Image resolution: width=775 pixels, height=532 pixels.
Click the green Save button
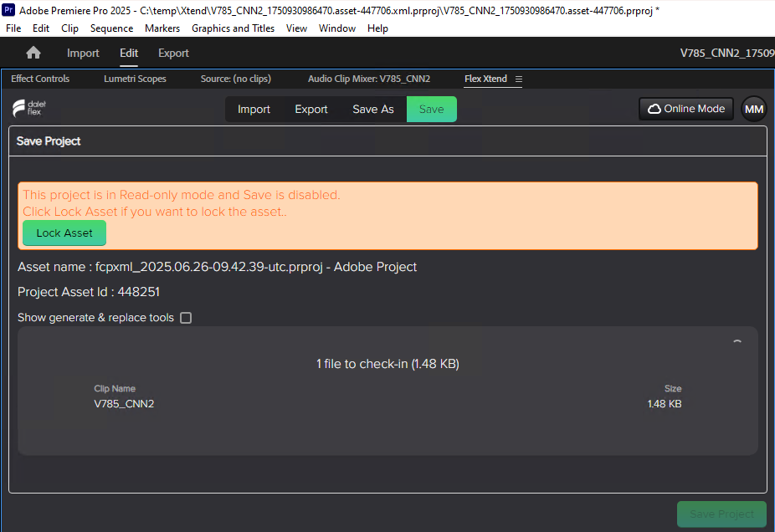click(x=432, y=110)
